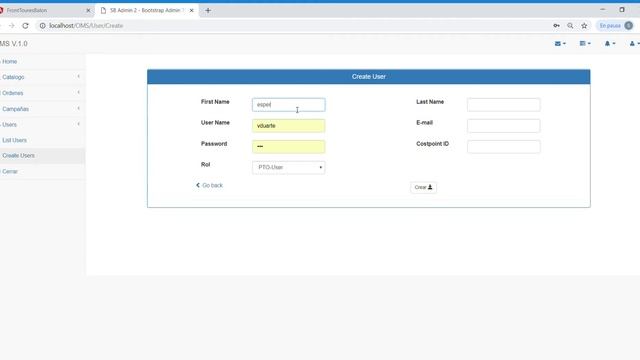Focus the Password field
The height and width of the screenshot is (360, 640).
289,147
